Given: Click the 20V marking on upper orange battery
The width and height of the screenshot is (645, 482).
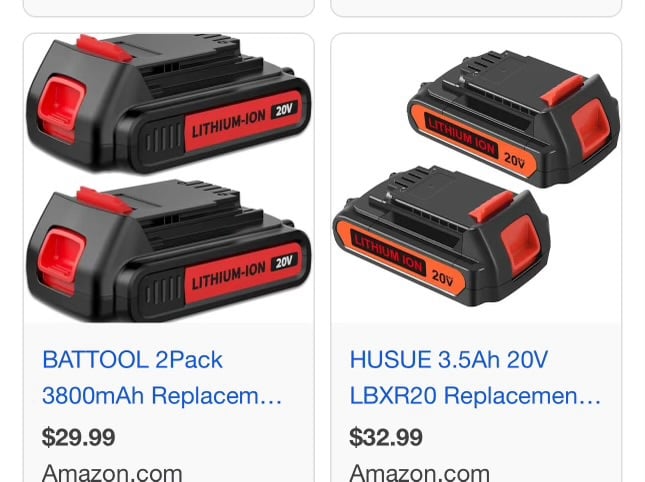Looking at the screenshot, I should pyautogui.click(x=515, y=160).
